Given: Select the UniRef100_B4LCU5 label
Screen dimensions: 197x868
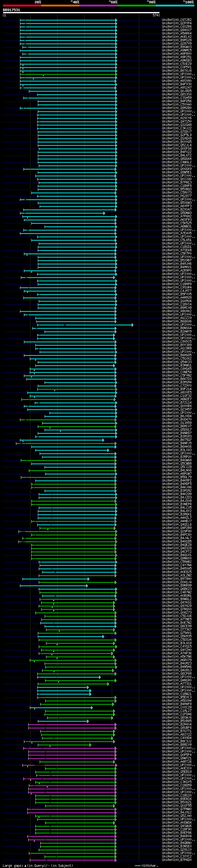Looking at the screenshot, I should [x=177, y=507].
